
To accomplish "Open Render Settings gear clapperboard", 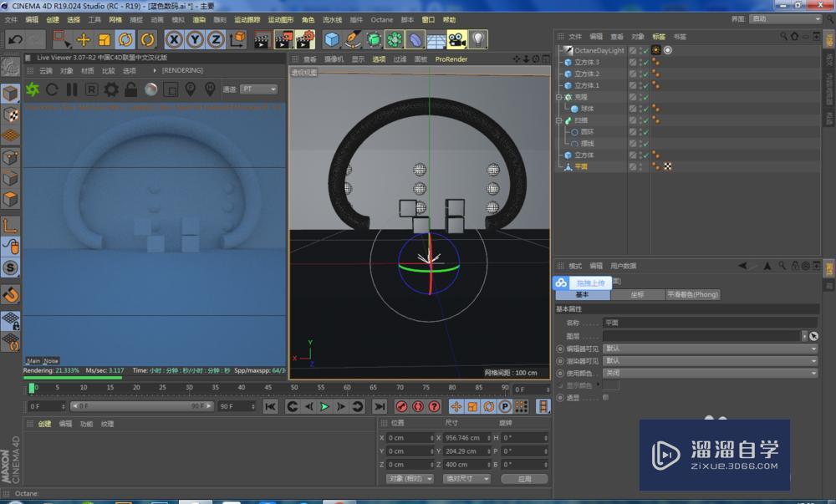I will (x=305, y=40).
